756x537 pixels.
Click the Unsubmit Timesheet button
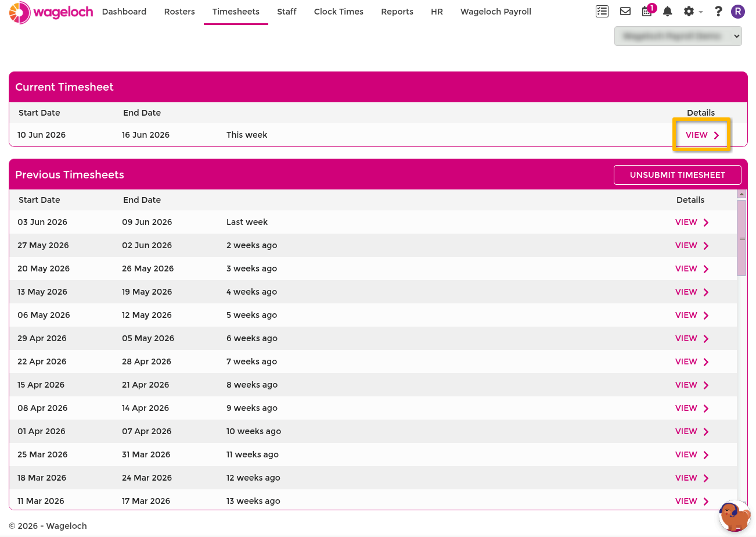pos(678,175)
